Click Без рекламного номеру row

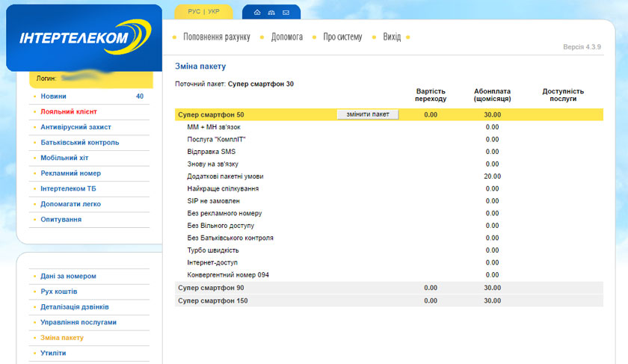pos(389,213)
